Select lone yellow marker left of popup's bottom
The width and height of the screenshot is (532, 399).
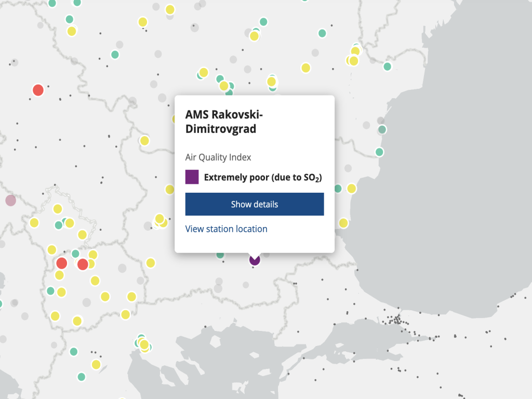tap(151, 262)
